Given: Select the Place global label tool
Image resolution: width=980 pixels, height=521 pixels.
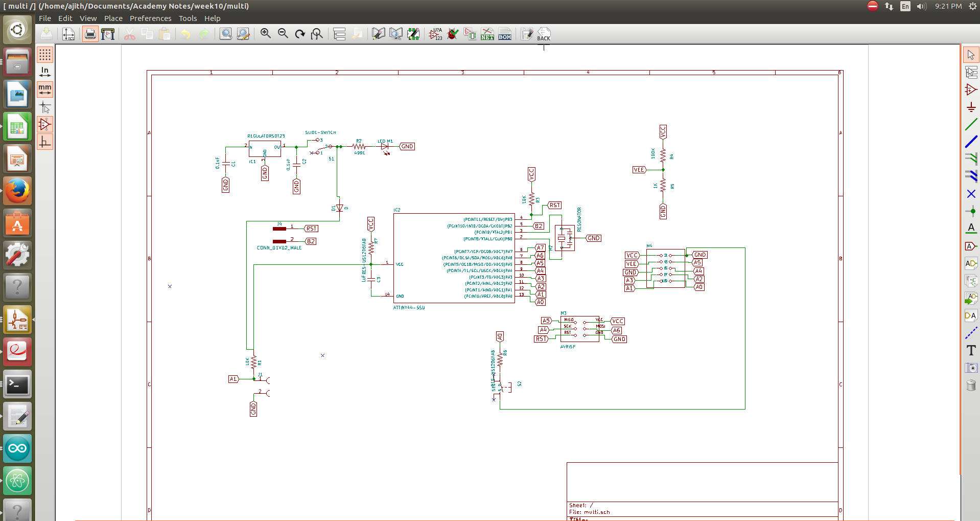Looking at the screenshot, I should coord(971,246).
